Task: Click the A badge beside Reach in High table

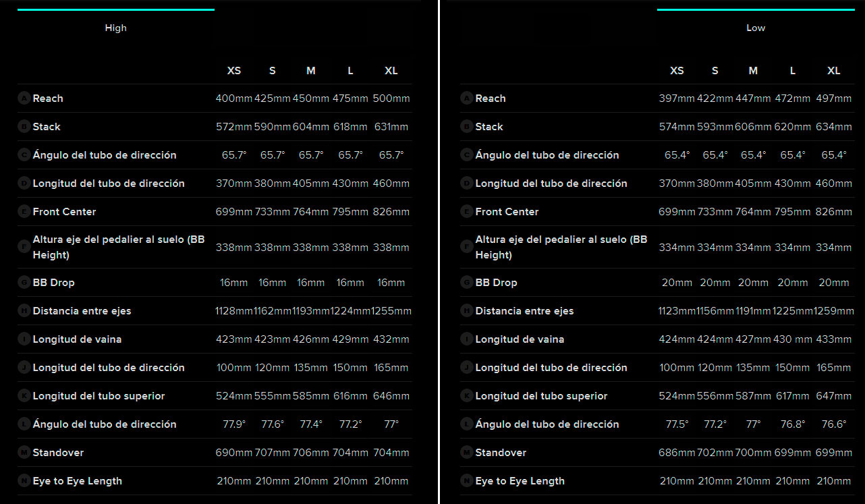Action: pos(24,99)
